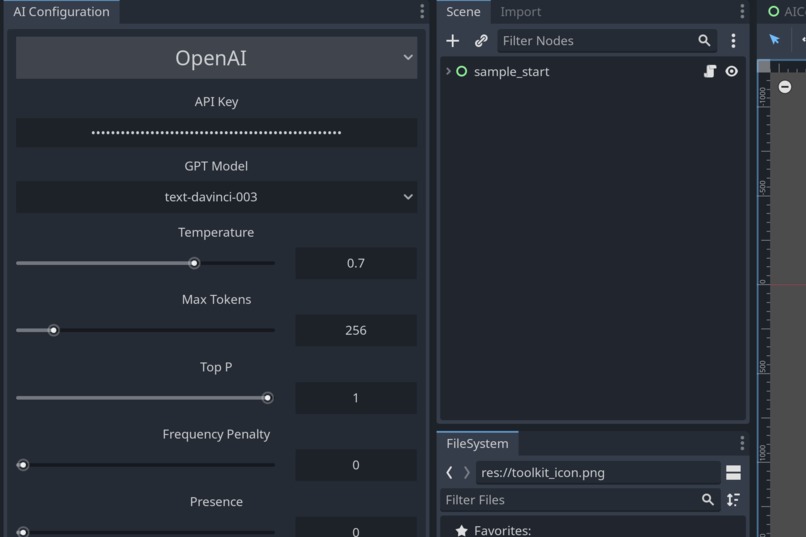Add a new node with plus icon

pyautogui.click(x=452, y=41)
